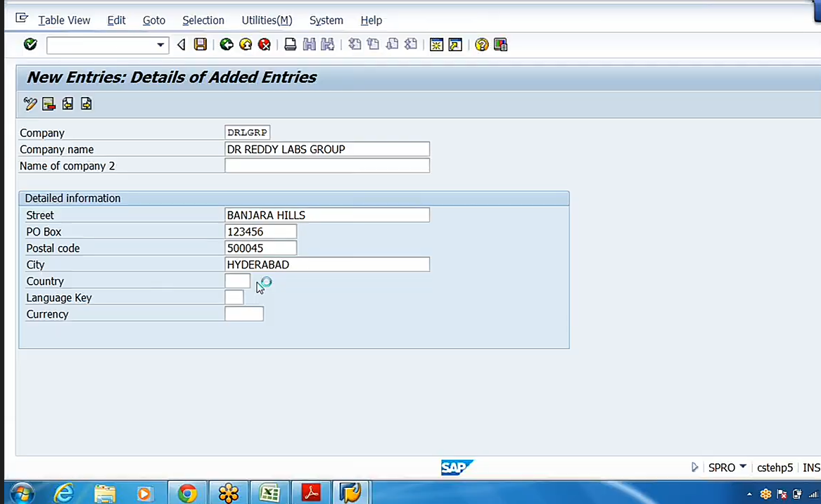This screenshot has width=821, height=504.
Task: Open the Help menu
Action: [371, 20]
